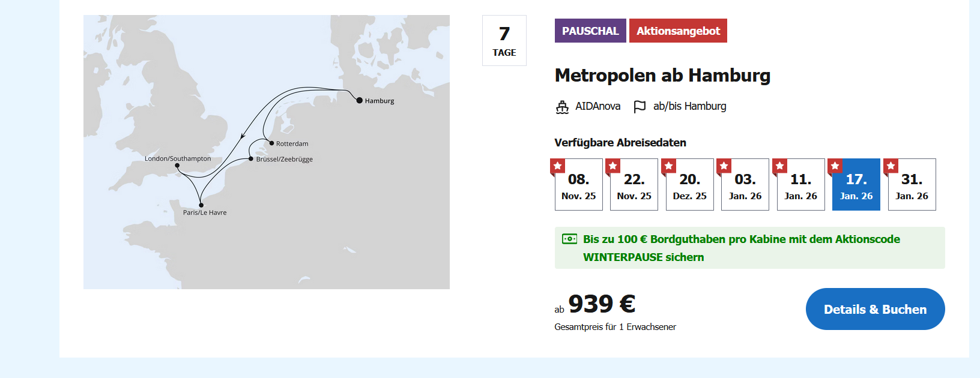Open the Metropolen ab Hamburg title
Viewport: 980px width, 378px height.
[662, 75]
